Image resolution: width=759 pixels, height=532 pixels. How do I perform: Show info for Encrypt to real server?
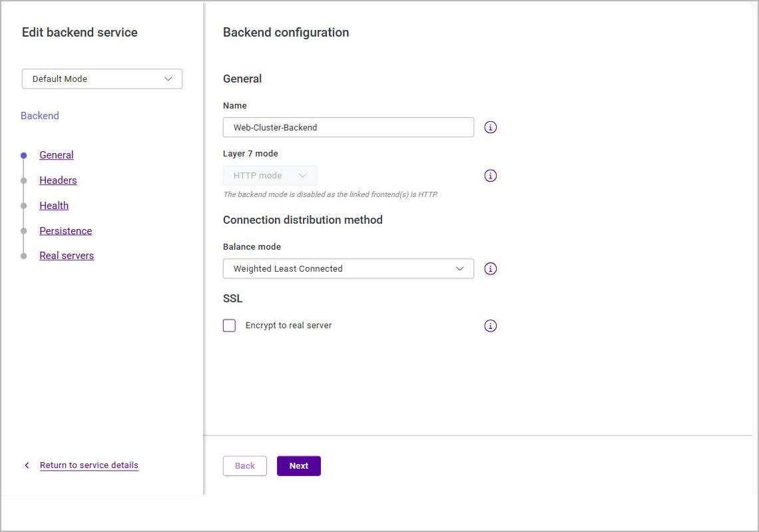click(x=490, y=326)
